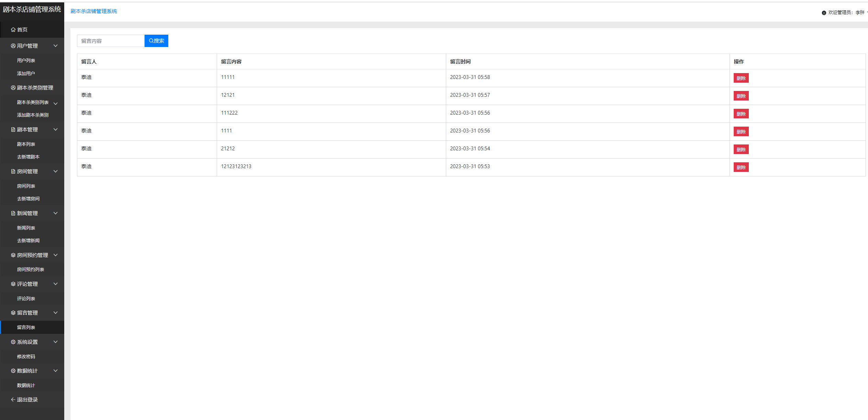The image size is (868, 420).
Task: Click the layers icon beside 房间预约管理
Action: 13,255
